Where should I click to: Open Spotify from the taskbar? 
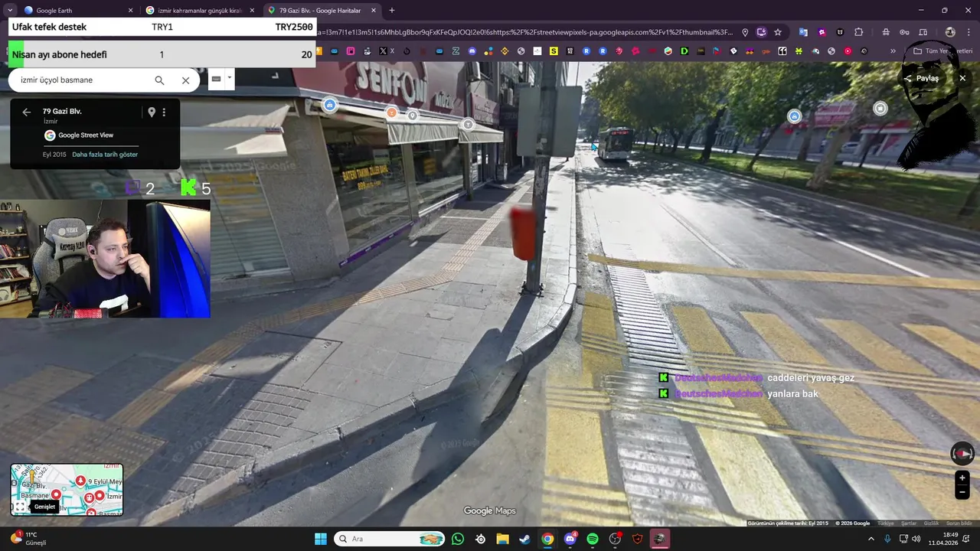click(x=593, y=539)
